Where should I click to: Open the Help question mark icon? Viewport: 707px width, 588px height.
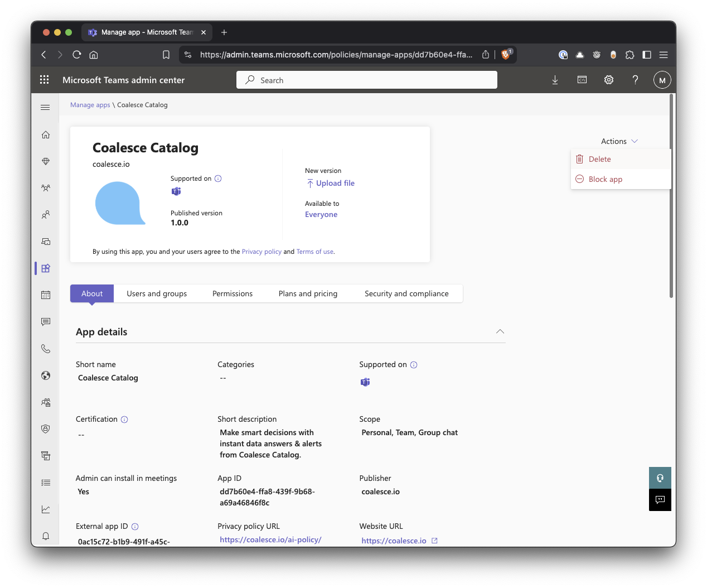click(x=635, y=80)
